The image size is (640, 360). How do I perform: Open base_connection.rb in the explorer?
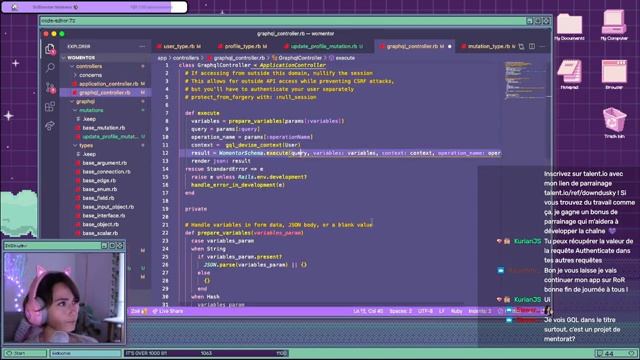pos(107,172)
